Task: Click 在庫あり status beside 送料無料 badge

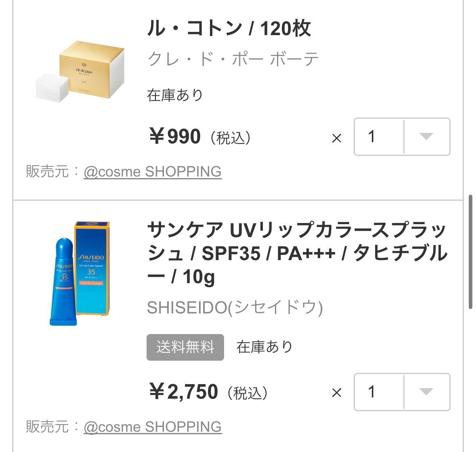Action: 264,347
